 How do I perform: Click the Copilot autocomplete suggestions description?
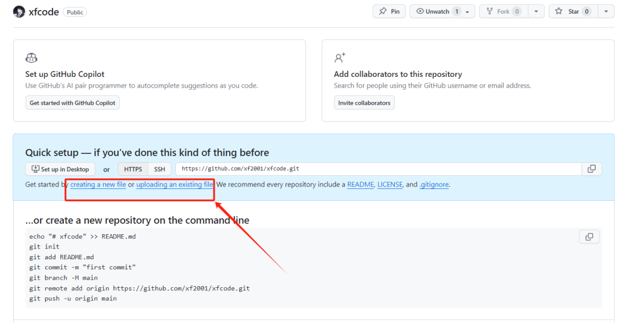(x=142, y=85)
